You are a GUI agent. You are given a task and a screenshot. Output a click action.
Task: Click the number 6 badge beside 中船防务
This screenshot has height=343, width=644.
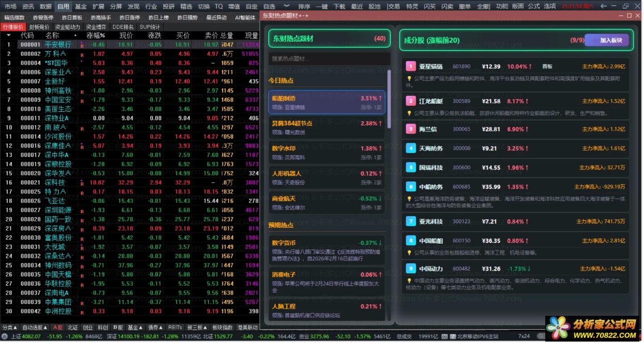click(x=411, y=187)
